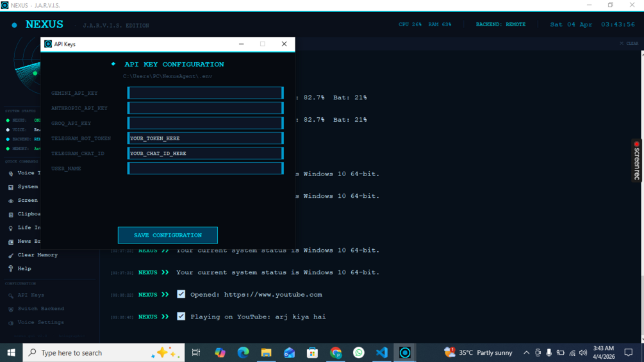Click the NEXUS app icon in taskbar

pos(405,352)
